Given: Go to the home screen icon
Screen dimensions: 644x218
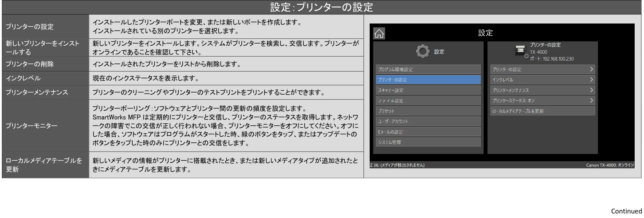Looking at the screenshot, I should point(379,33).
